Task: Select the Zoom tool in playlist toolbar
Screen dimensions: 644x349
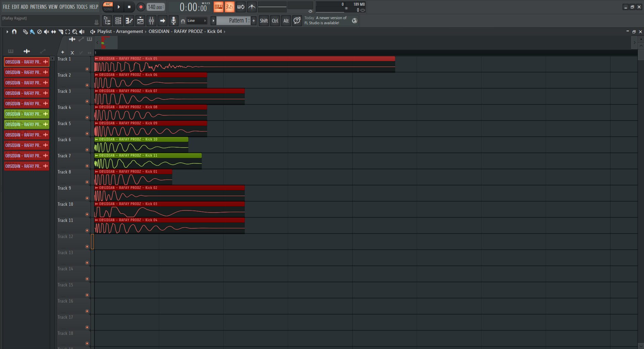Action: click(x=75, y=32)
